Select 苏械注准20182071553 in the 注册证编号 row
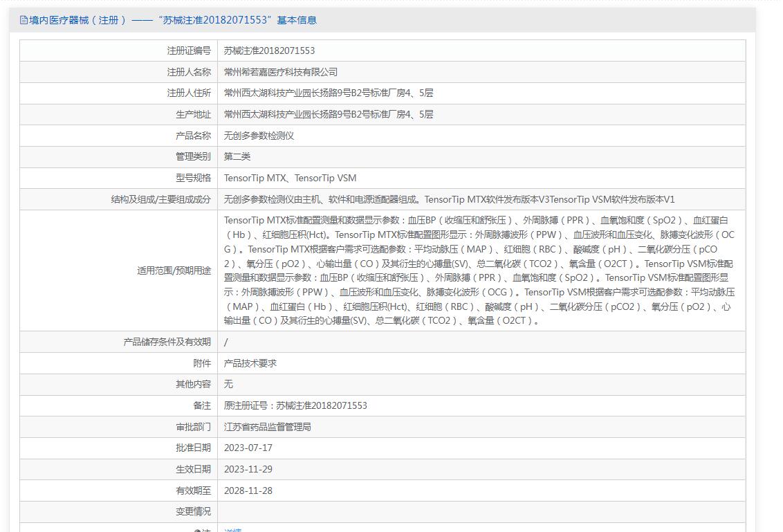Viewport: 783px width, 532px height. pos(269,51)
